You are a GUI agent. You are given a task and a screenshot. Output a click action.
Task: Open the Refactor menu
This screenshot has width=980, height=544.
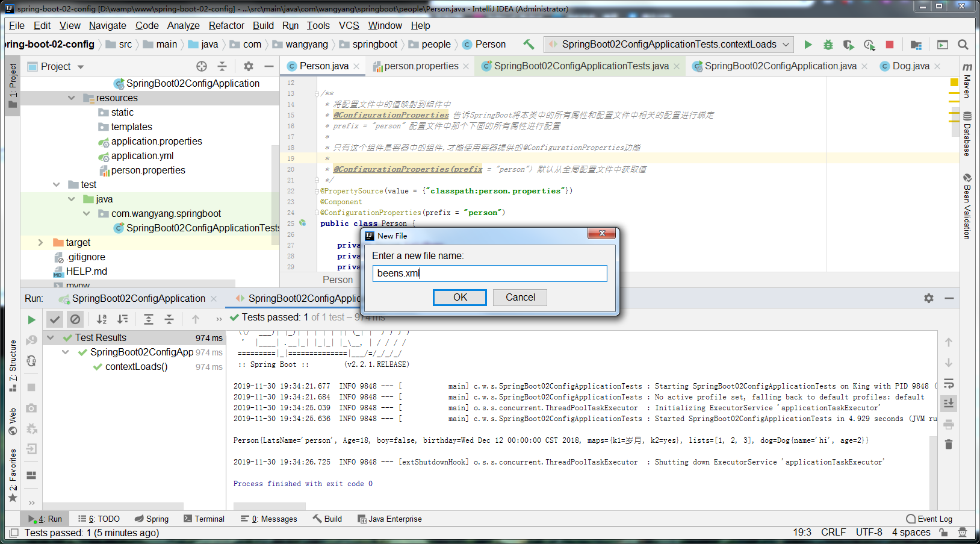(x=226, y=25)
